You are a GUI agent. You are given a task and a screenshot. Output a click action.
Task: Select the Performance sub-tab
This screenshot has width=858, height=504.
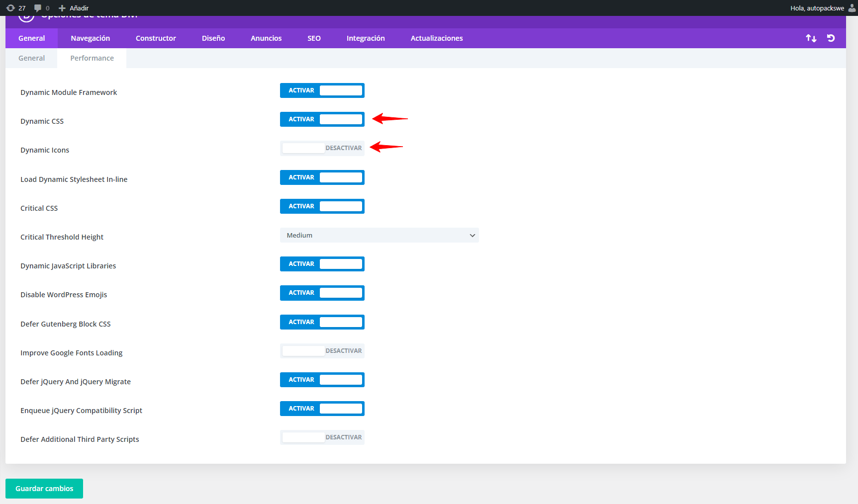pos(92,58)
